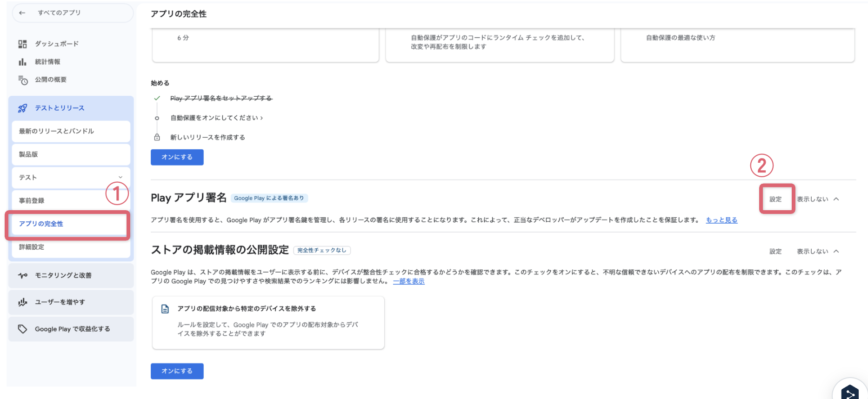Image resolution: width=868 pixels, height=399 pixels.
Task: Click the 始める heading
Action: [x=160, y=83]
